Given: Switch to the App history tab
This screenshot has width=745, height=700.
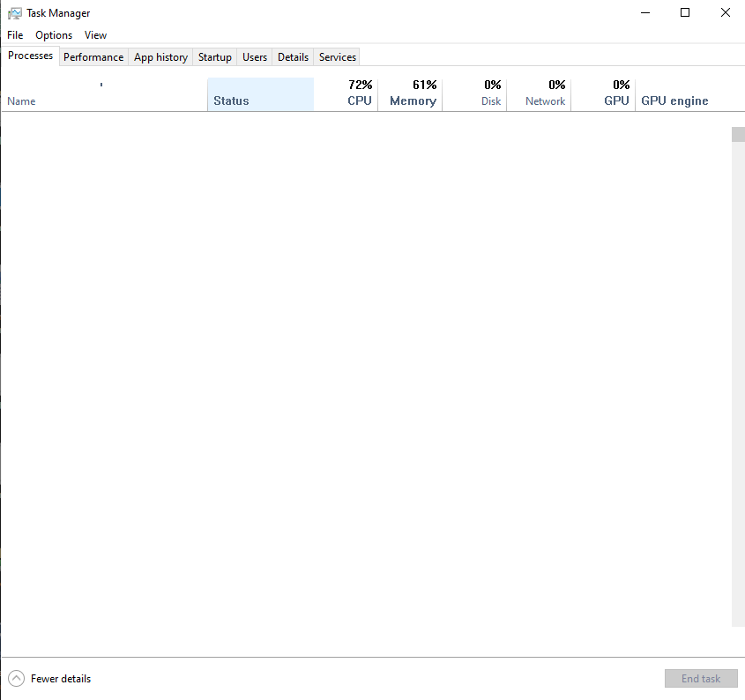Looking at the screenshot, I should [x=160, y=57].
